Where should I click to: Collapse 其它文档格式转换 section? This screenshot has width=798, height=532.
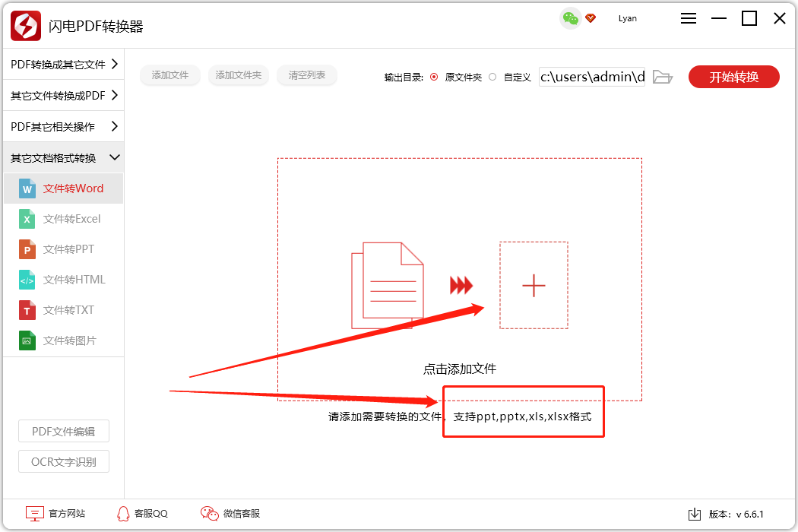(64, 158)
